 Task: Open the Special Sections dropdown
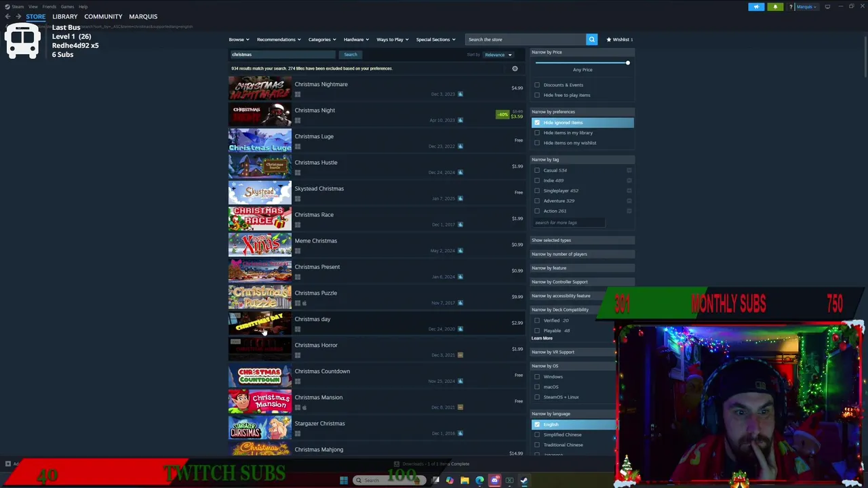(x=435, y=39)
